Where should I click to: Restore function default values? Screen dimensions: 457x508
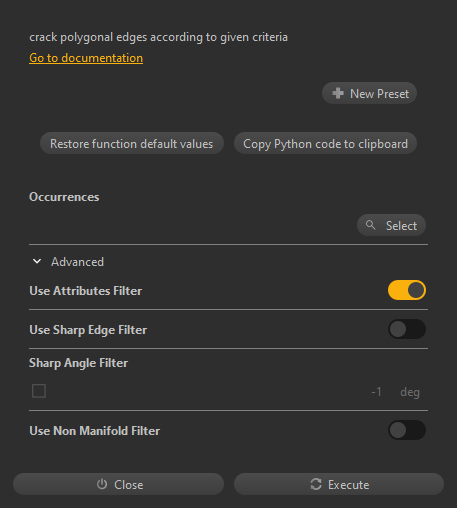pos(132,143)
